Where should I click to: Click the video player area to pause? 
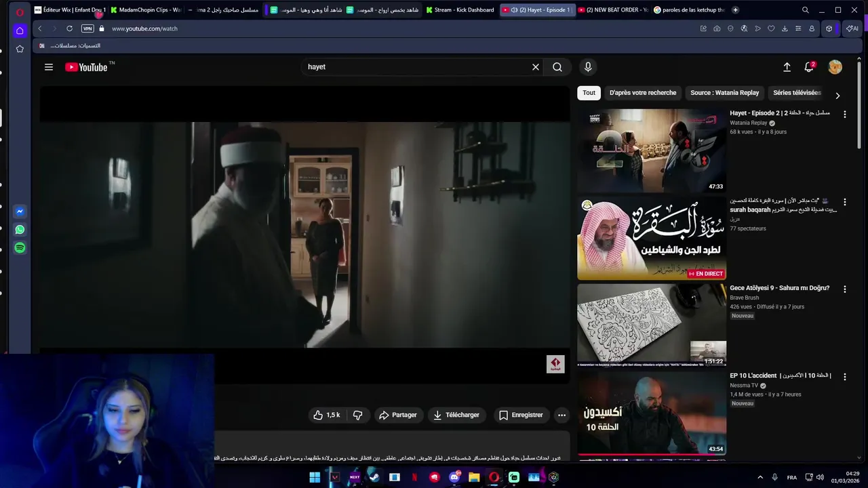pyautogui.click(x=304, y=235)
